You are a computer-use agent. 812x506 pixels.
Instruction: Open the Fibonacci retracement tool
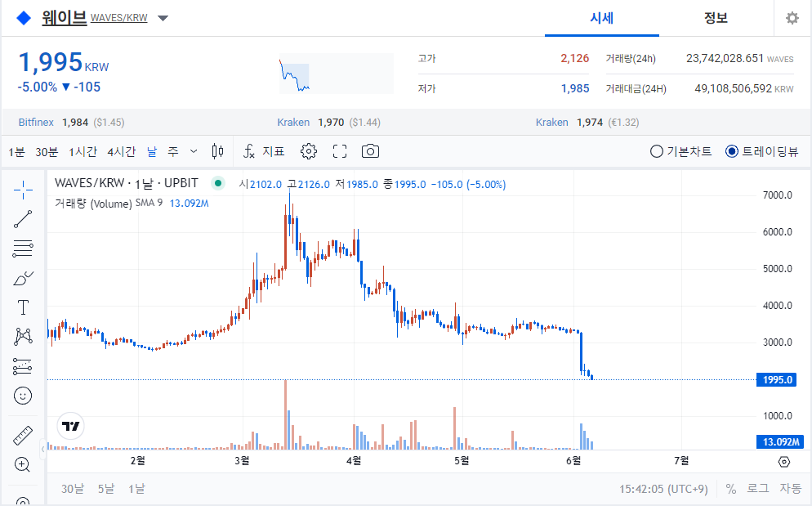coord(23,249)
